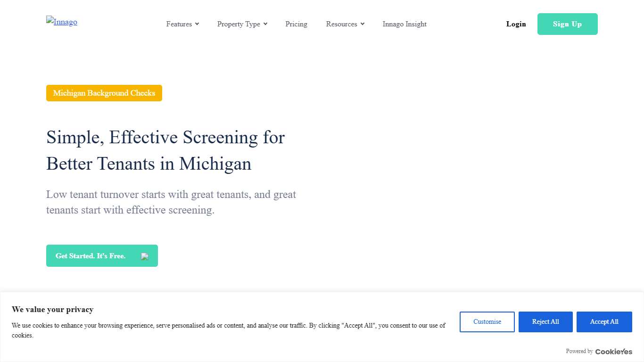Accept all cookies
The height and width of the screenshot is (362, 644).
(604, 321)
